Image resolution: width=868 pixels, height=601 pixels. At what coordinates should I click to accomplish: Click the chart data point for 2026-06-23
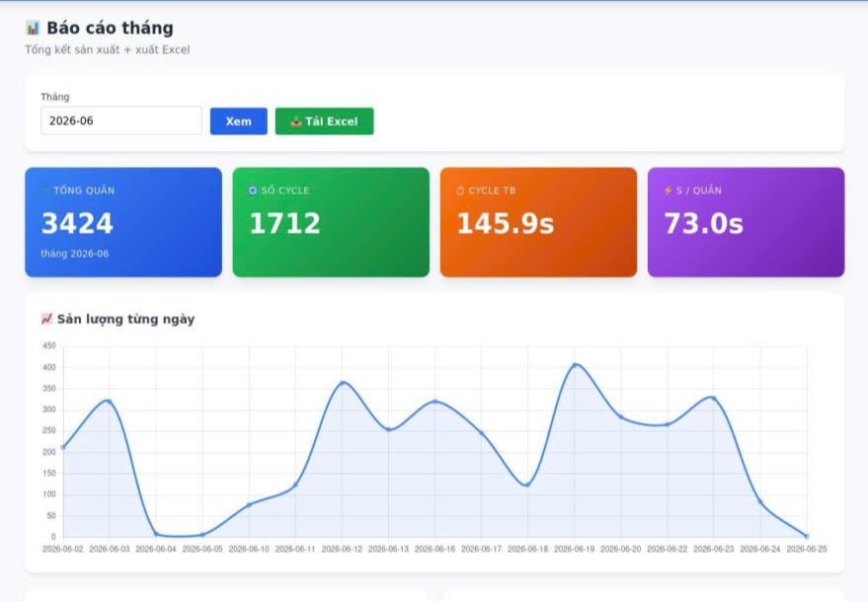coord(714,398)
